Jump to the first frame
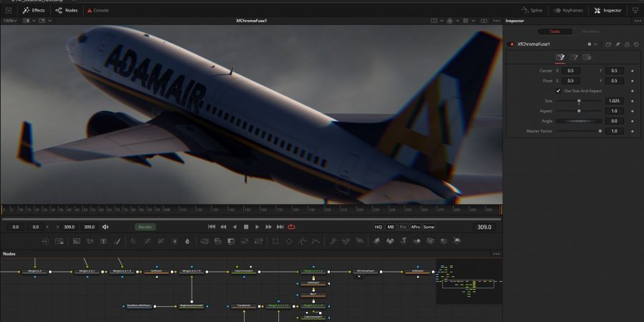 click(212, 227)
